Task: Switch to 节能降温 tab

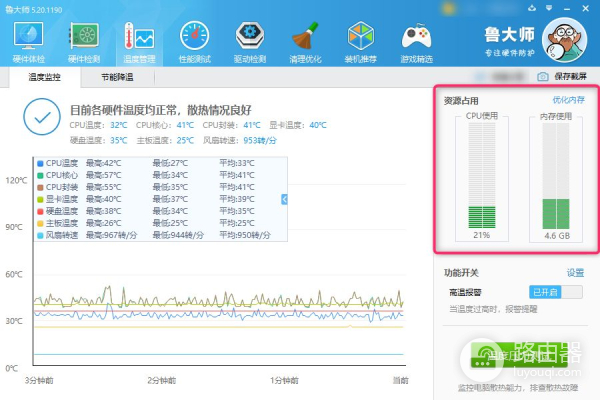Action: (117, 77)
